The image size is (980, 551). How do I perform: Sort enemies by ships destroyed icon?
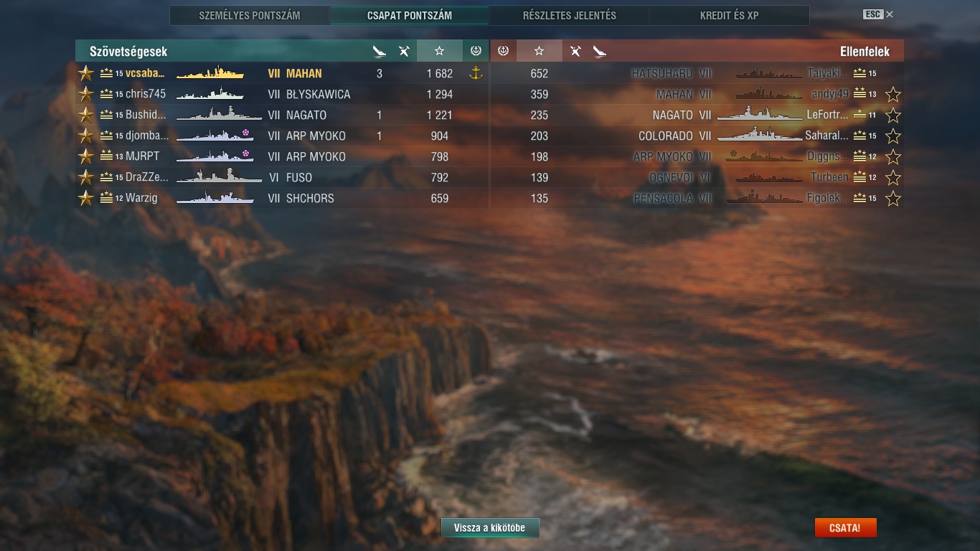pos(600,51)
